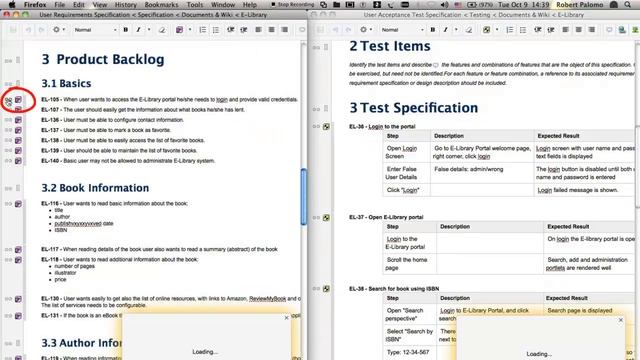Screen dimensions: 640x360
Task: Open Bookmarks menu
Action: [161, 4]
